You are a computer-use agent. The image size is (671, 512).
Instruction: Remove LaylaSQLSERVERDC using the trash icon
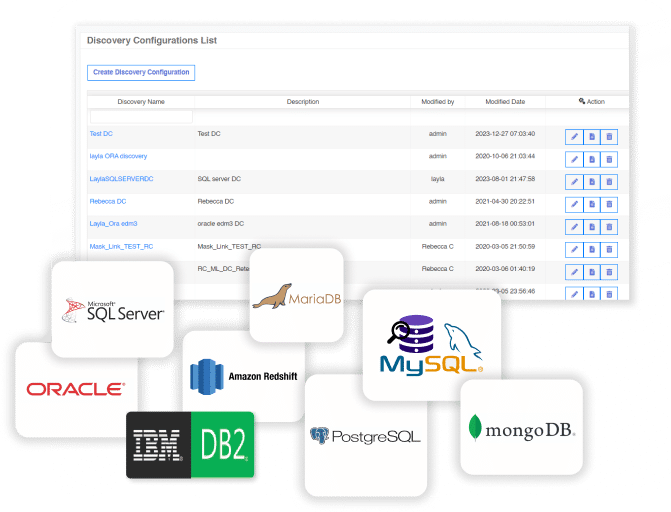click(x=609, y=182)
